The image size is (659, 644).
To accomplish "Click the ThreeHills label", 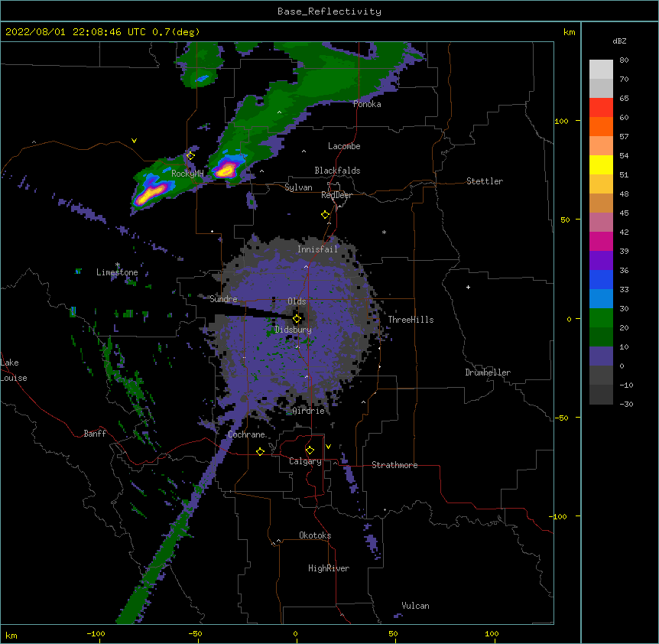I will tap(411, 320).
